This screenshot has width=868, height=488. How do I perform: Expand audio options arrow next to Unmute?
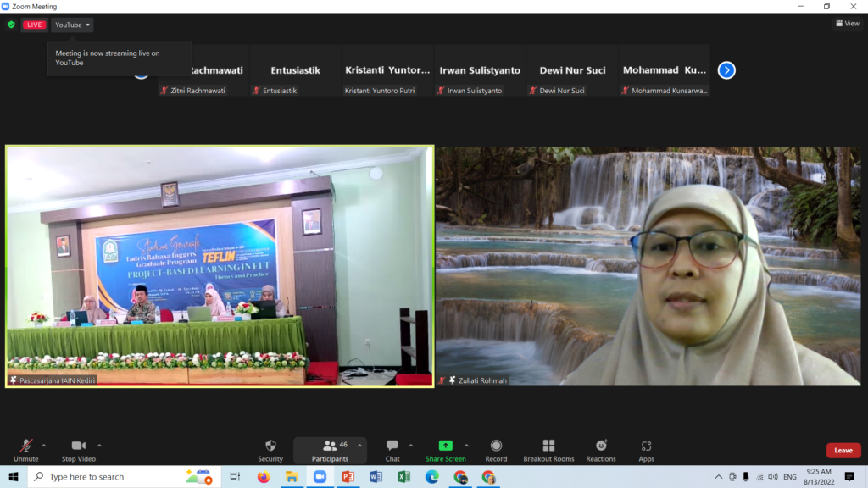(x=44, y=445)
